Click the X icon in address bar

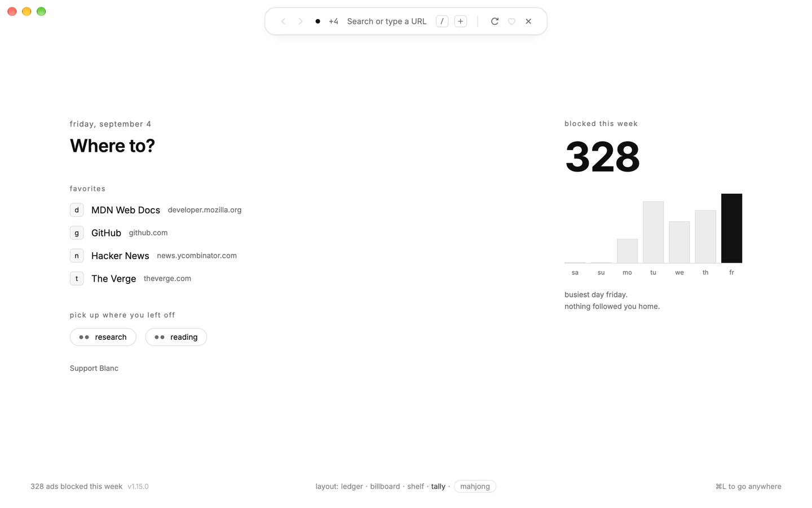[528, 21]
